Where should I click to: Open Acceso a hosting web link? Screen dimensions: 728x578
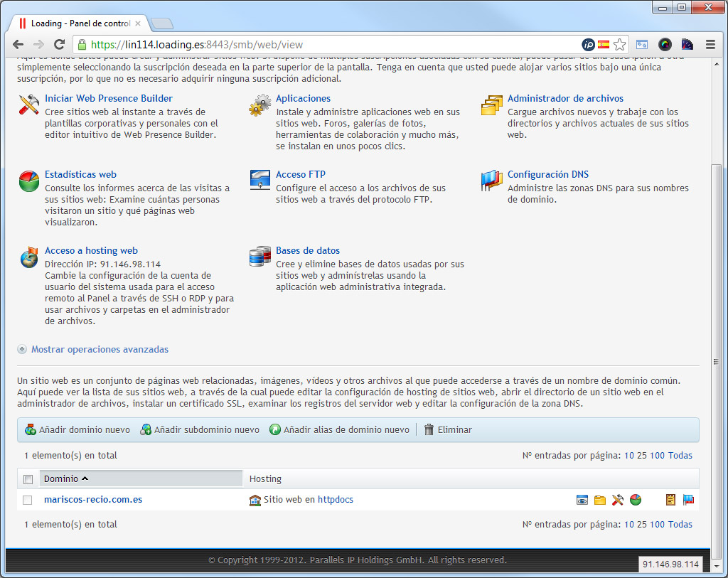point(91,251)
